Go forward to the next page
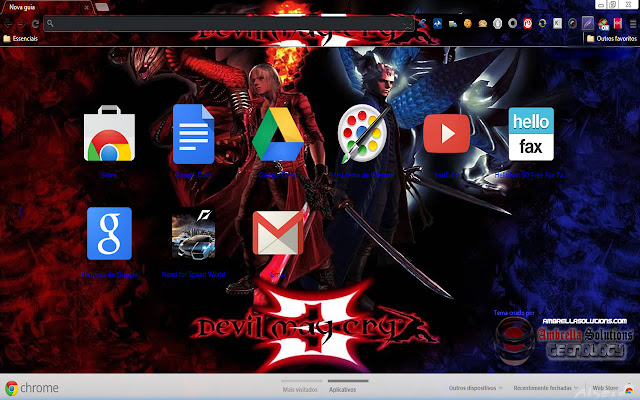Screen dimensions: 640x400 tap(21, 24)
